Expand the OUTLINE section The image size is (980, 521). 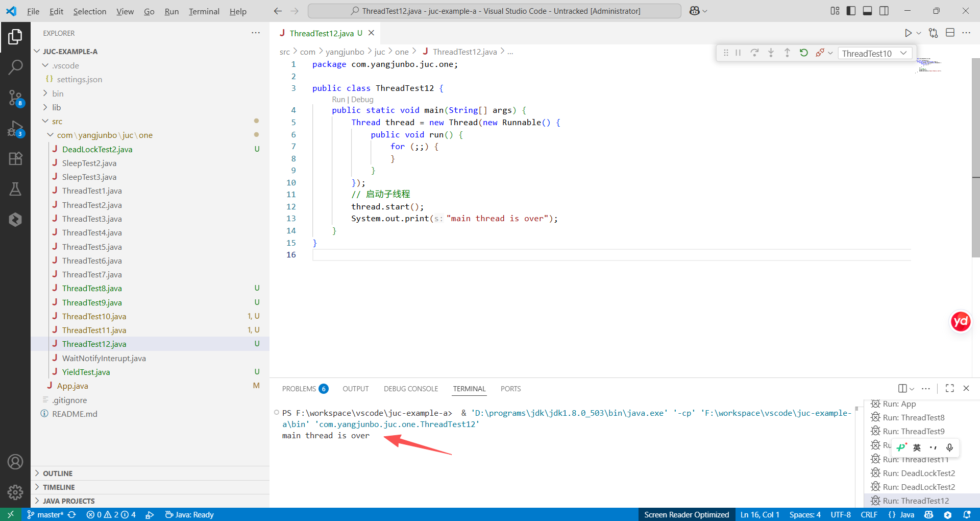(150, 473)
